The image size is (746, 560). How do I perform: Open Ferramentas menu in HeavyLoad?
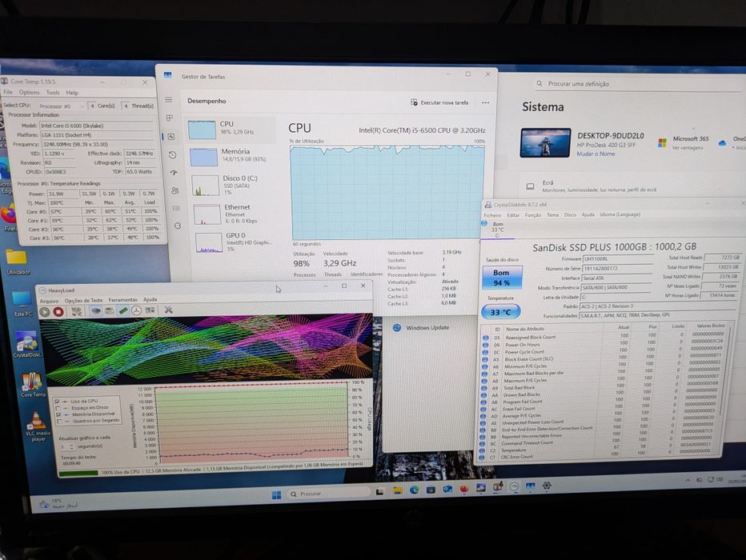tap(122, 300)
